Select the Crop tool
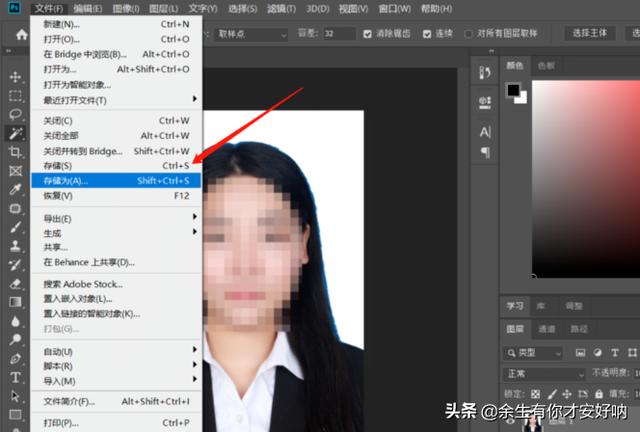This screenshot has width=640, height=432. pyautogui.click(x=15, y=152)
